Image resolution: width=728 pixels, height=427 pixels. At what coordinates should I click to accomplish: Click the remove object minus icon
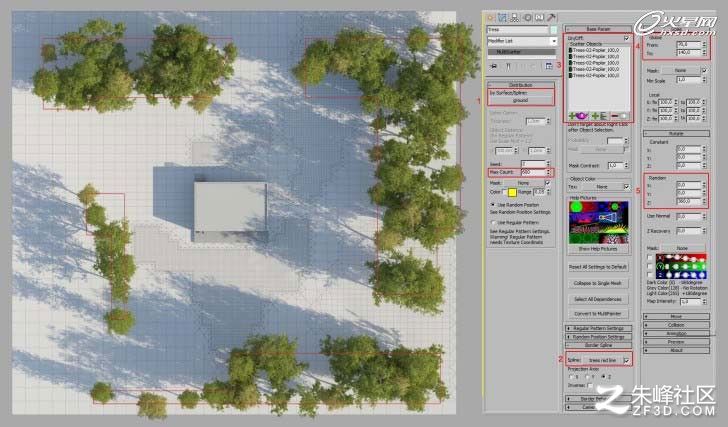click(x=615, y=116)
